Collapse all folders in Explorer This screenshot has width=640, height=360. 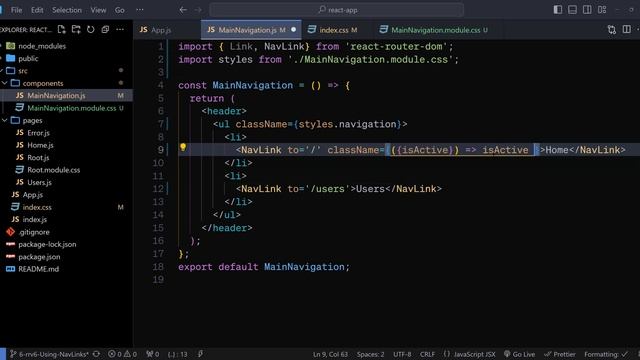105,29
